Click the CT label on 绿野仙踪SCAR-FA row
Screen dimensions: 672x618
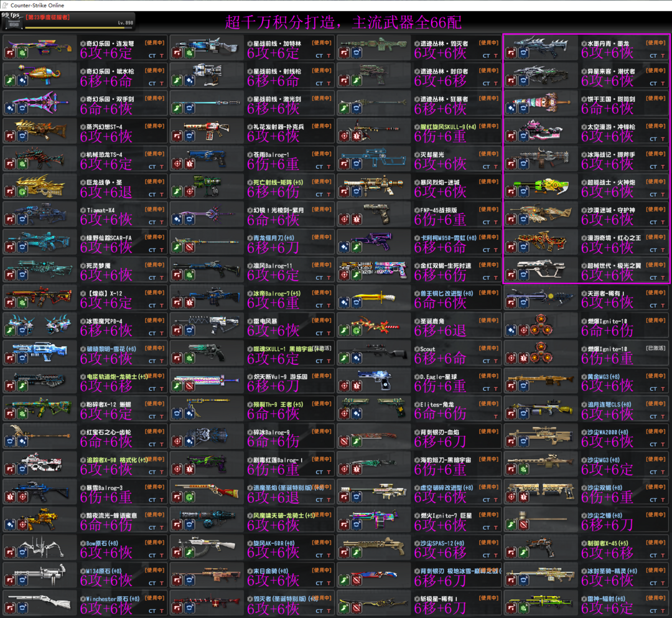click(x=152, y=250)
